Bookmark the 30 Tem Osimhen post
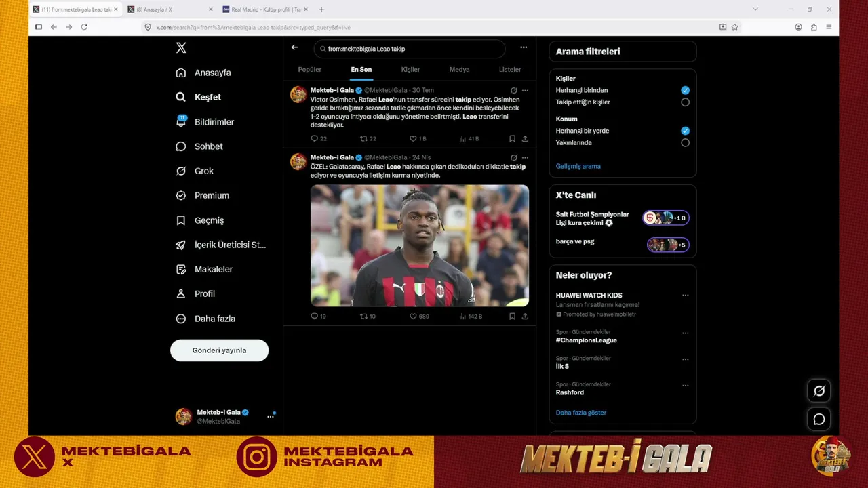The image size is (868, 488). (x=512, y=138)
